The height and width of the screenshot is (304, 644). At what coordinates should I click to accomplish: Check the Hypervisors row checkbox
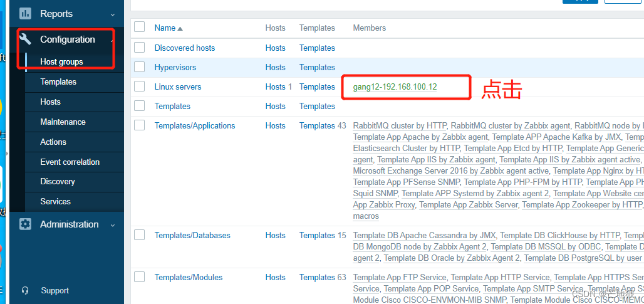click(140, 67)
